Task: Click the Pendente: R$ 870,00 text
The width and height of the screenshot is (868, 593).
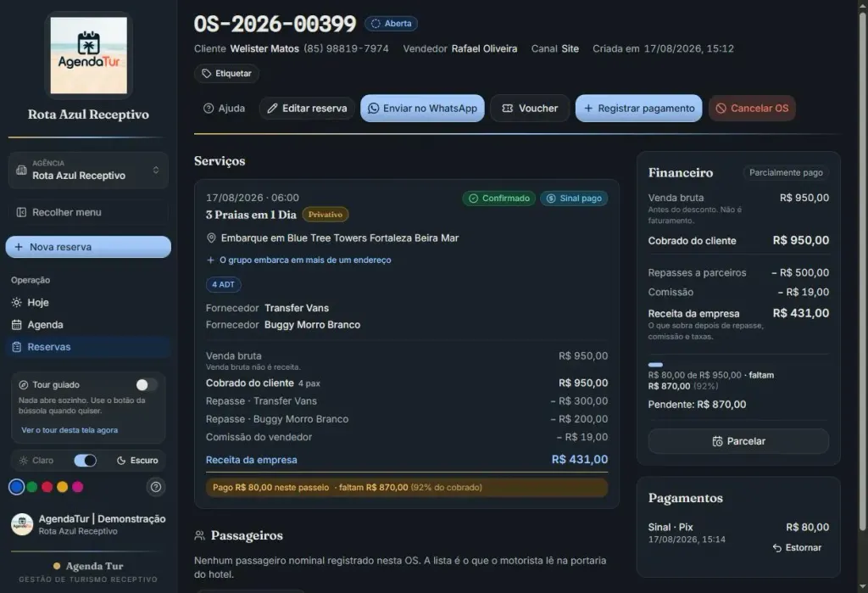Action: pos(697,405)
